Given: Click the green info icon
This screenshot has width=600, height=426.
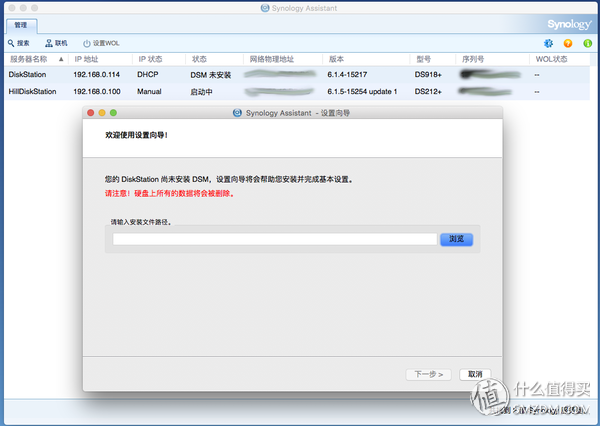Looking at the screenshot, I should coord(588,43).
